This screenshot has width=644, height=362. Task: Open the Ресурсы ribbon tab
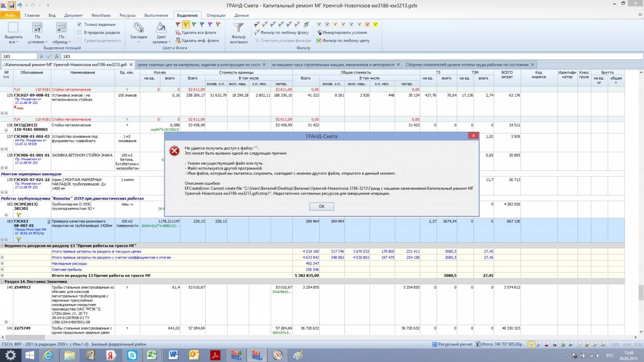pos(128,15)
